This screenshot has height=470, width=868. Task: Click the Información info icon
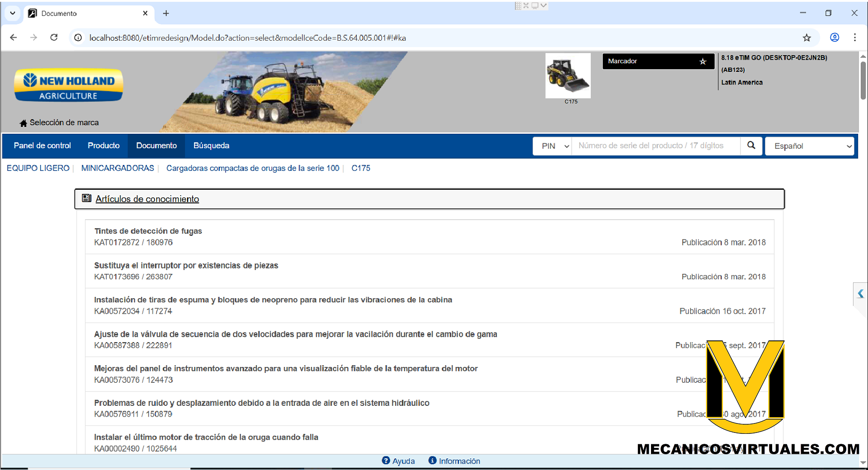tap(432, 461)
